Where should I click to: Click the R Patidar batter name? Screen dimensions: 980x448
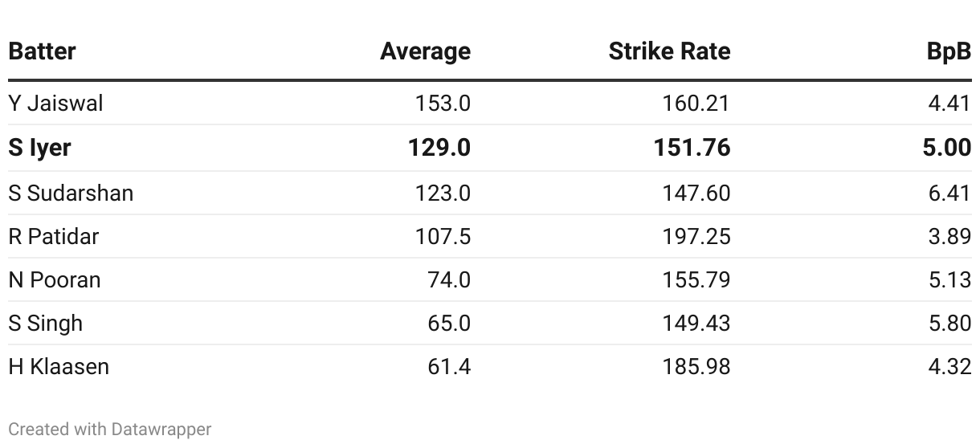click(x=54, y=237)
